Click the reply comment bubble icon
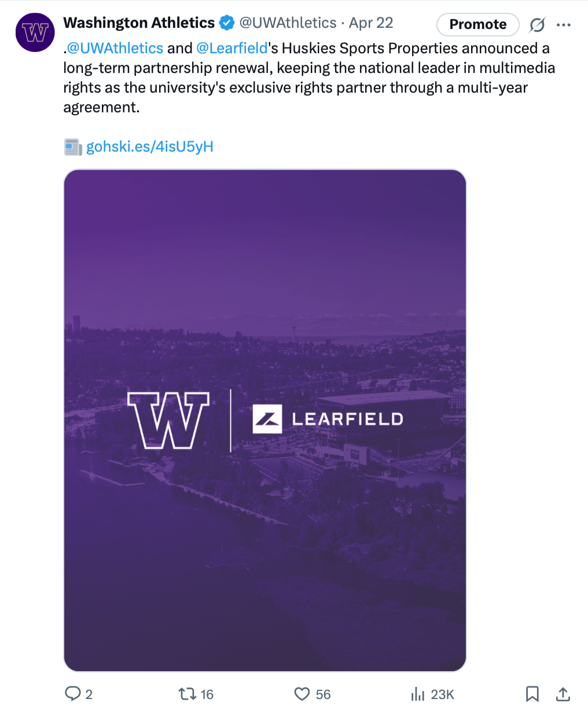 73,694
